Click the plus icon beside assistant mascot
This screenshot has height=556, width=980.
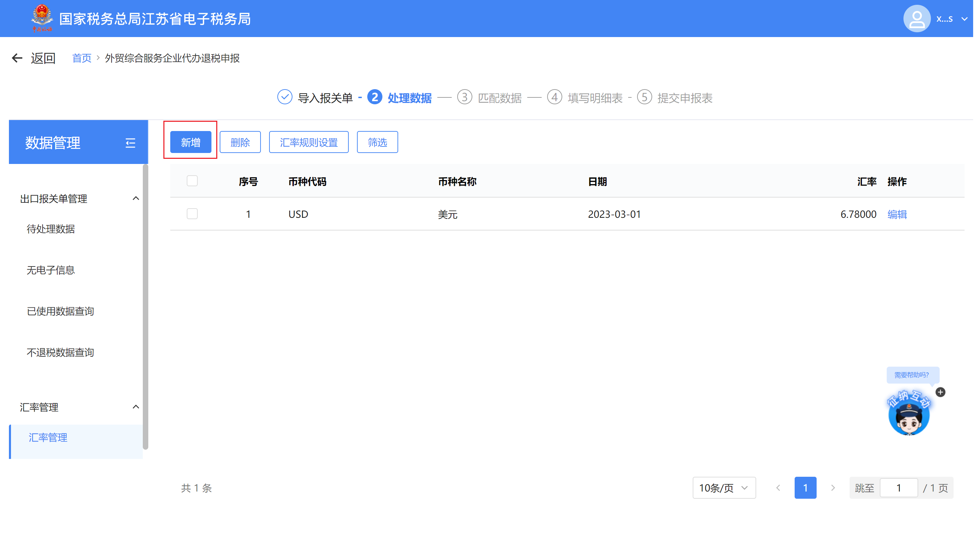(940, 392)
